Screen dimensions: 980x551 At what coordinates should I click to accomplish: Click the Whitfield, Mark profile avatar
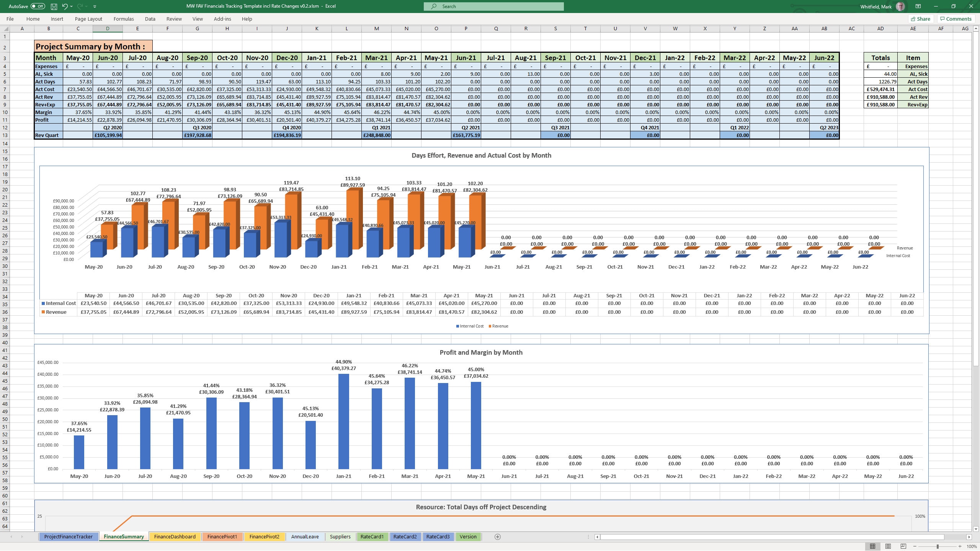click(900, 6)
